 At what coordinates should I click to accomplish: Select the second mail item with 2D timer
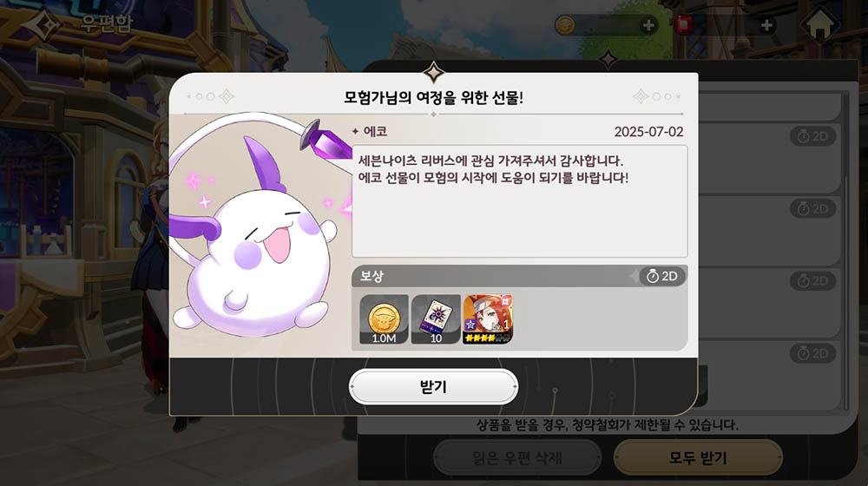[x=770, y=232]
